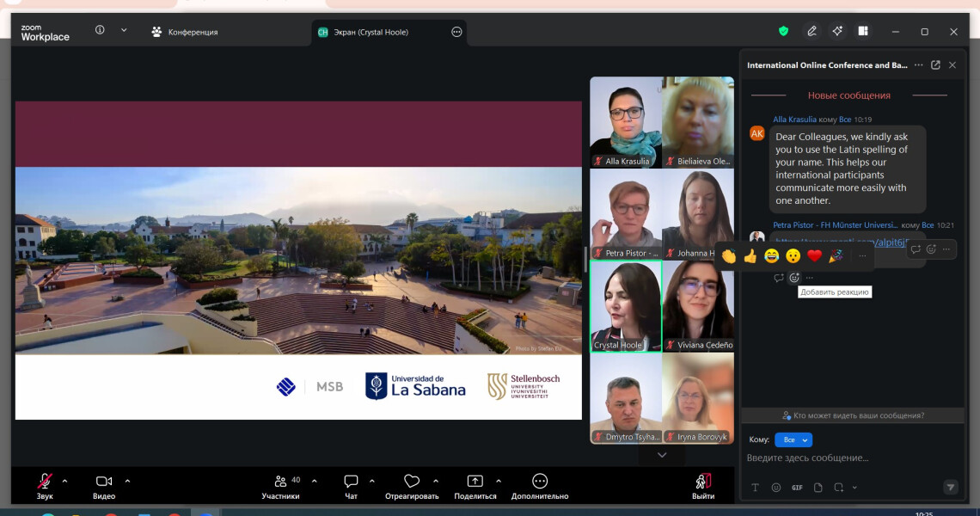Select Crystal Hoole video thumbnail
Image resolution: width=980 pixels, height=516 pixels.
pos(626,306)
